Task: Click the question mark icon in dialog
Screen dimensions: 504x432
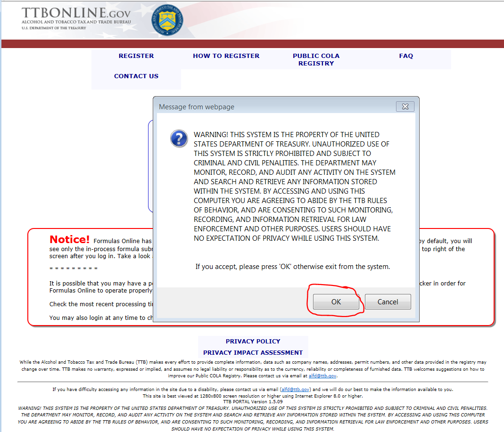Action: coord(179,139)
